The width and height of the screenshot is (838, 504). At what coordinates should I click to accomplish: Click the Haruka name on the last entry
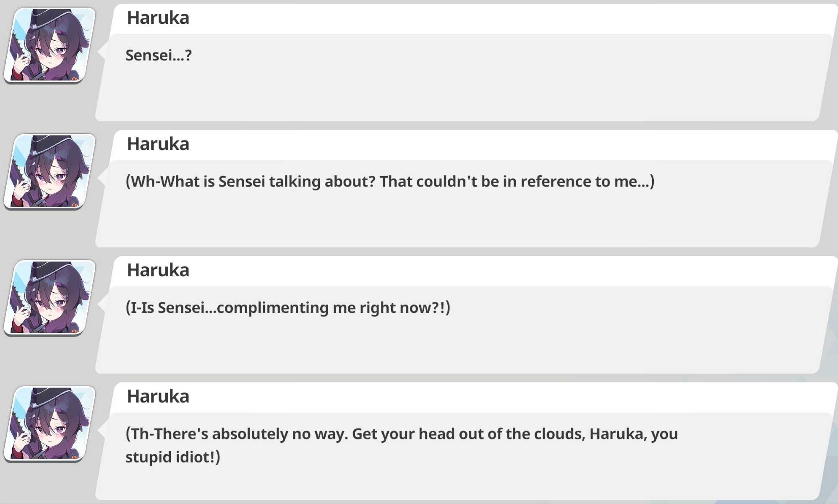tap(158, 396)
